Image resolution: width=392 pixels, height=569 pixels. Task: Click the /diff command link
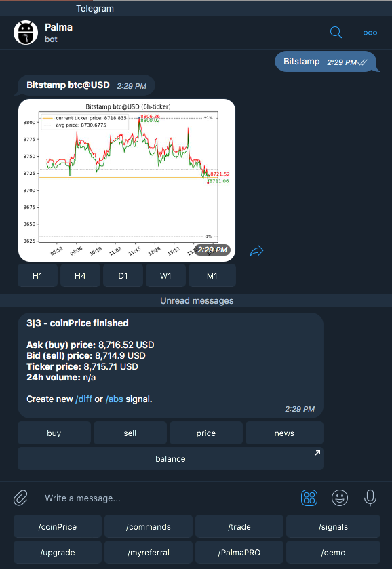(x=84, y=399)
